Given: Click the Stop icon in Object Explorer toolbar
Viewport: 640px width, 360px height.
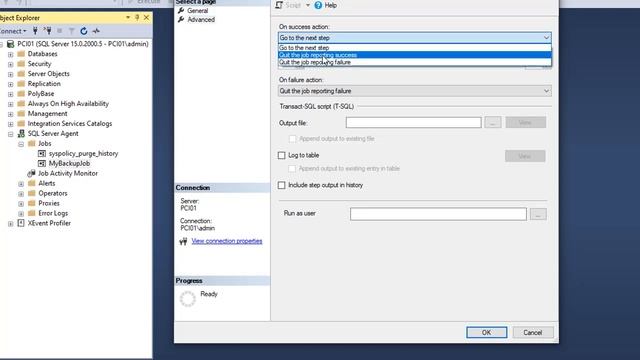Looking at the screenshot, I should click(60, 31).
